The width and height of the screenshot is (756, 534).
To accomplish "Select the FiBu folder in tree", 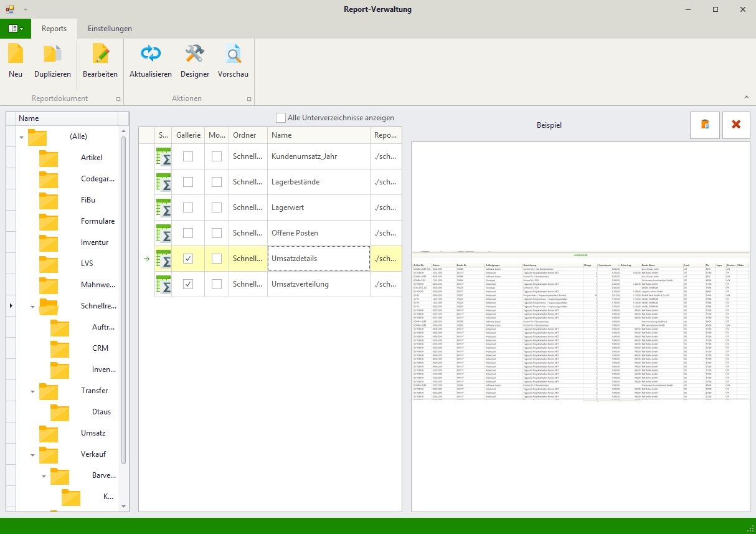I will (88, 200).
